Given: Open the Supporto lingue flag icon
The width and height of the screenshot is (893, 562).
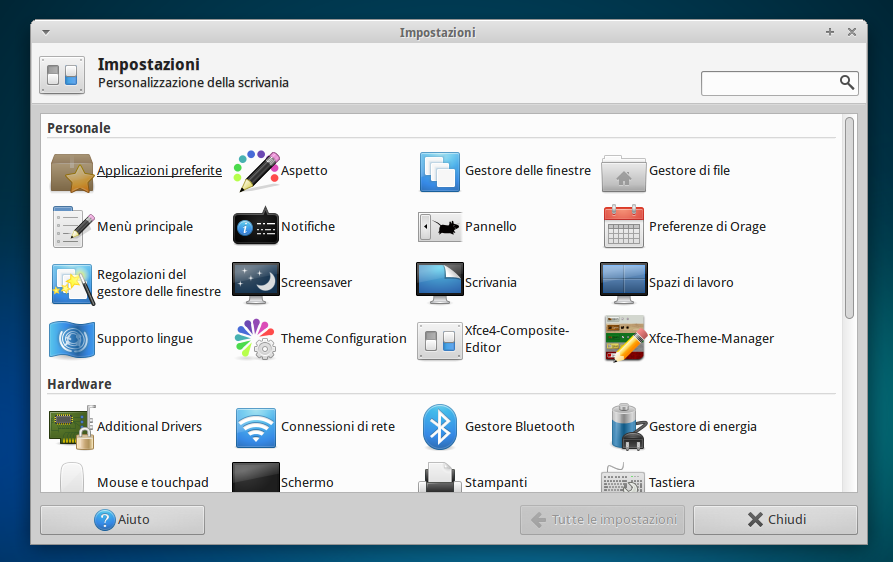Looking at the screenshot, I should [72, 339].
